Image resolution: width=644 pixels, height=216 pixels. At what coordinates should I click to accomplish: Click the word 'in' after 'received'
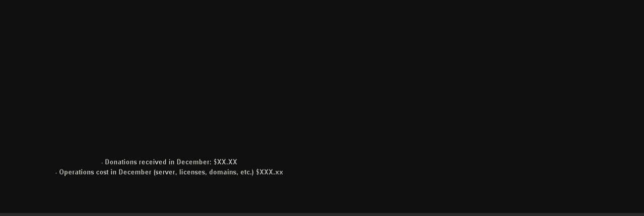(172, 162)
